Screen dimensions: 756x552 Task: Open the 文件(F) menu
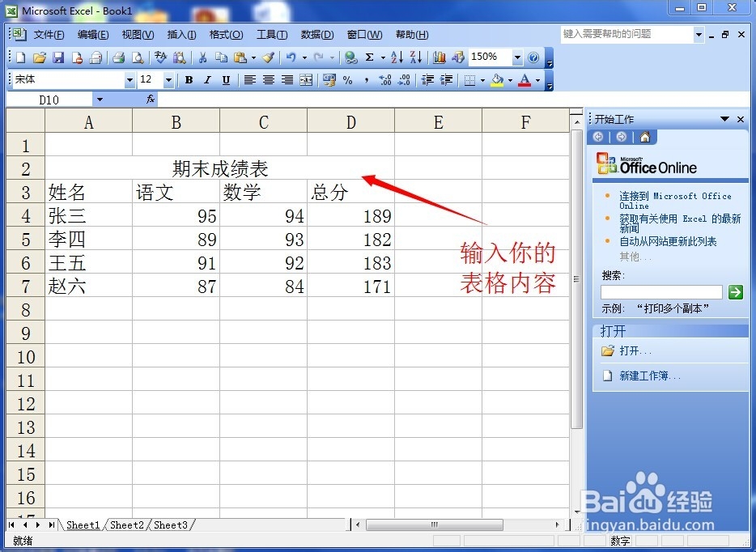pyautogui.click(x=49, y=35)
